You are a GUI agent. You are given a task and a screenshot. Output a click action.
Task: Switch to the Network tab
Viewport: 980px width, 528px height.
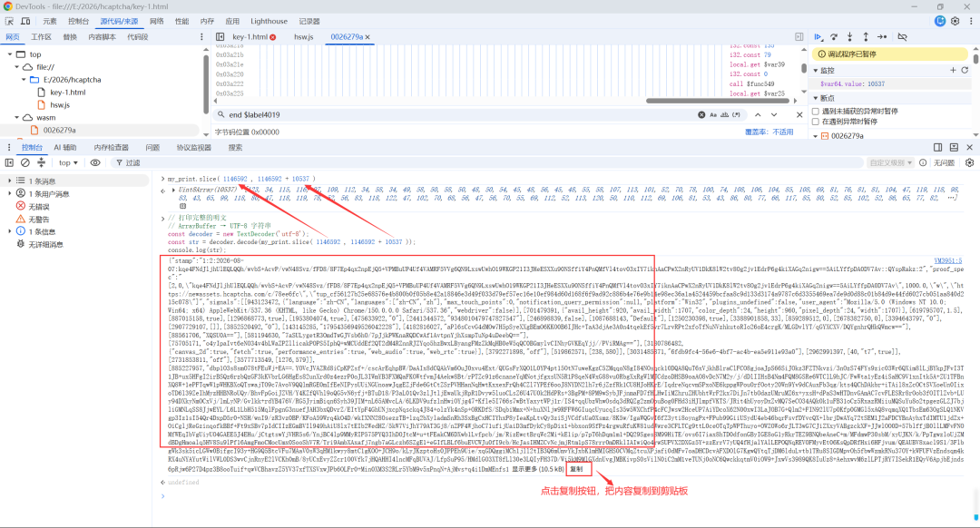(156, 21)
